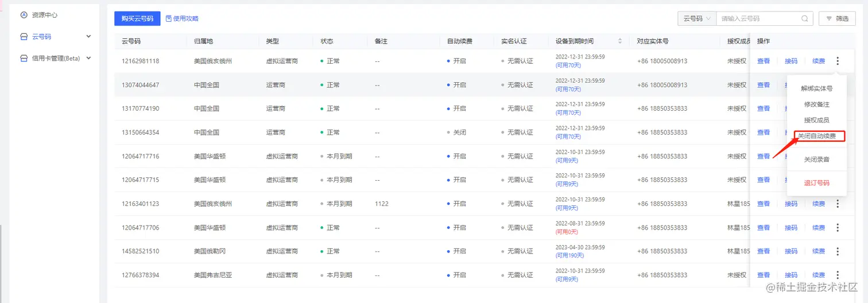Click the 信用卡管理(Beta) sidebar icon
868x303 pixels.
[x=24, y=58]
